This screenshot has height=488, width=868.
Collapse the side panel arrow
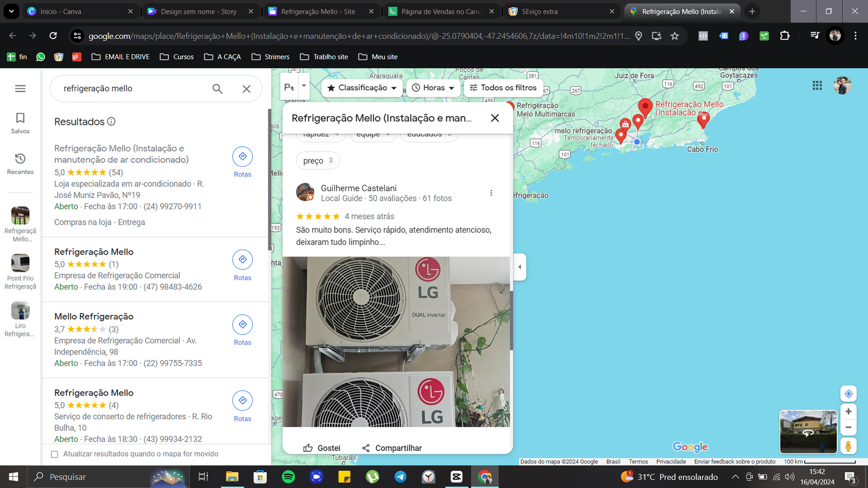[x=519, y=267]
